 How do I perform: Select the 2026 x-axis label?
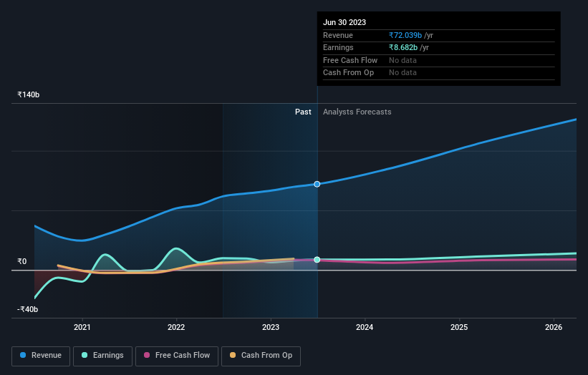pos(554,327)
